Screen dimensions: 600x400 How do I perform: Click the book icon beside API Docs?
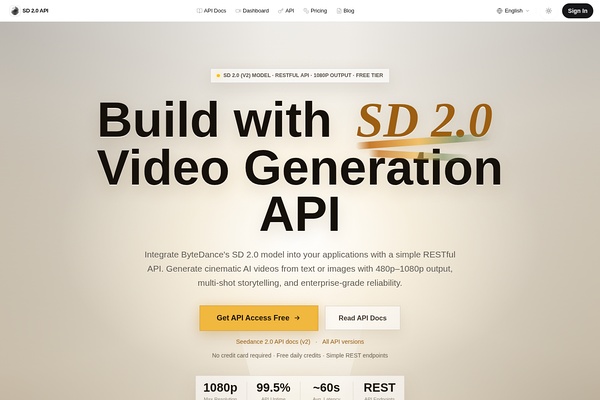point(199,11)
